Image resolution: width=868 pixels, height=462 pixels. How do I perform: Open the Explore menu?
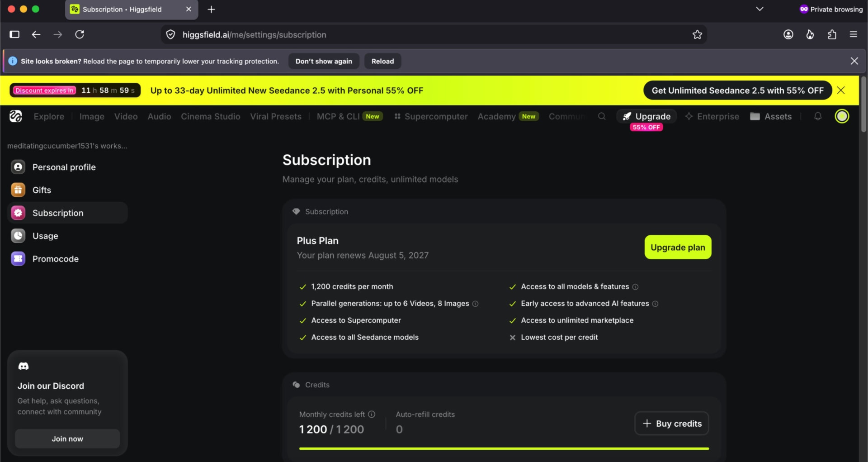click(49, 116)
